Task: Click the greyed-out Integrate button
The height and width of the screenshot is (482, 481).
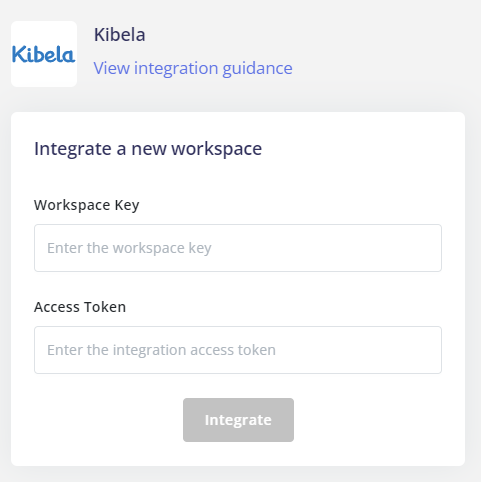Action: pos(238,420)
